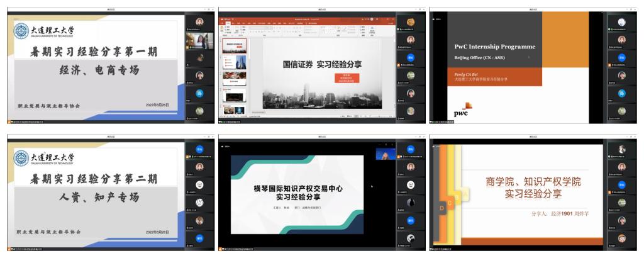
Task: Click the top avatar in the bottom-right participant list
Action: tap(621, 150)
